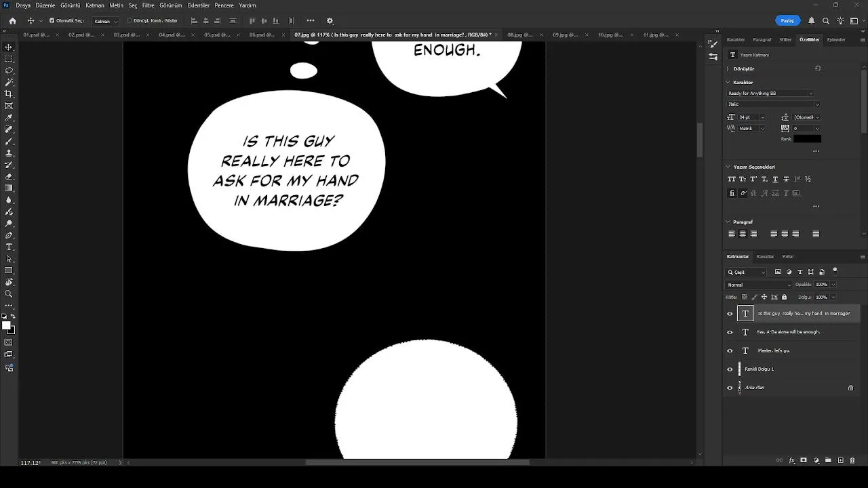Expand the Dönüştür section
Image resolution: width=868 pixels, height=488 pixels.
pyautogui.click(x=728, y=69)
